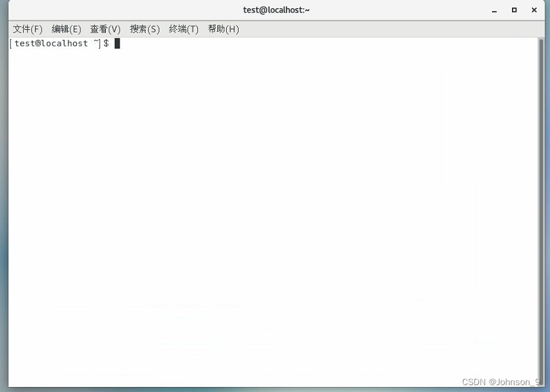The image size is (550, 392).
Task: Open the 终端(T) menu
Action: (x=184, y=29)
